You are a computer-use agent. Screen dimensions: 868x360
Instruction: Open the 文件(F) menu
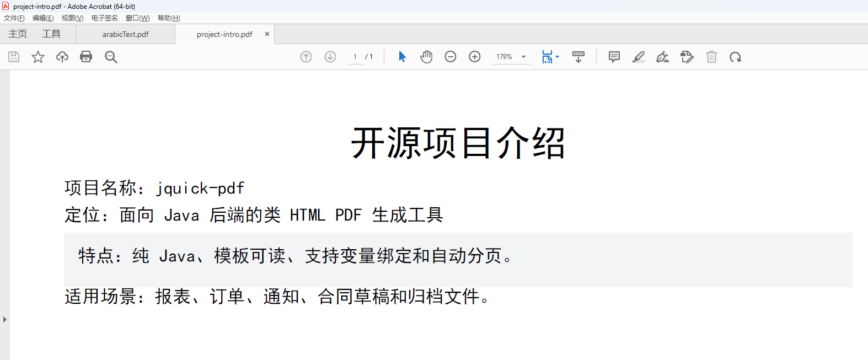pyautogui.click(x=14, y=18)
